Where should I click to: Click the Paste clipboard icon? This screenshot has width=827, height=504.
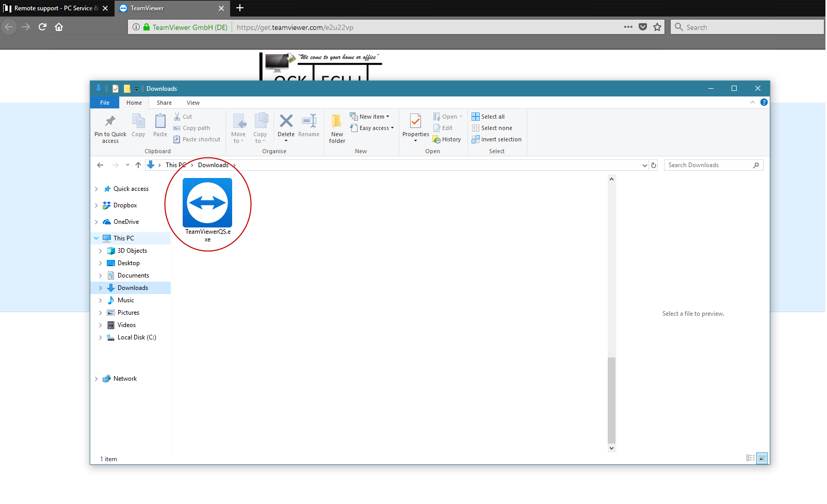[160, 121]
